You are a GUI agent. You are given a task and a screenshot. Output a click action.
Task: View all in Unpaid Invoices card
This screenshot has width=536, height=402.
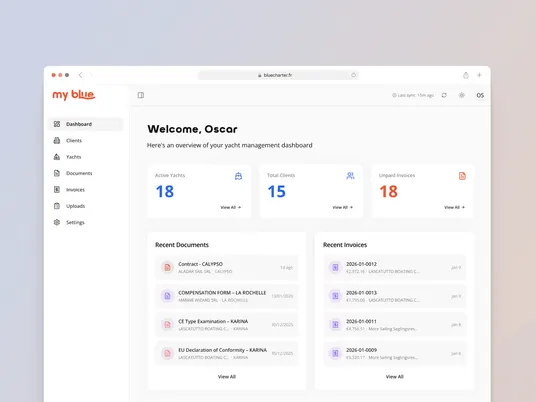pyautogui.click(x=454, y=207)
